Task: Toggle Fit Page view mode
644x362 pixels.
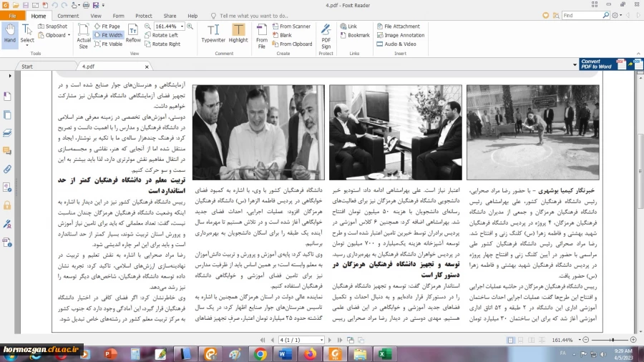Action: 107,26
